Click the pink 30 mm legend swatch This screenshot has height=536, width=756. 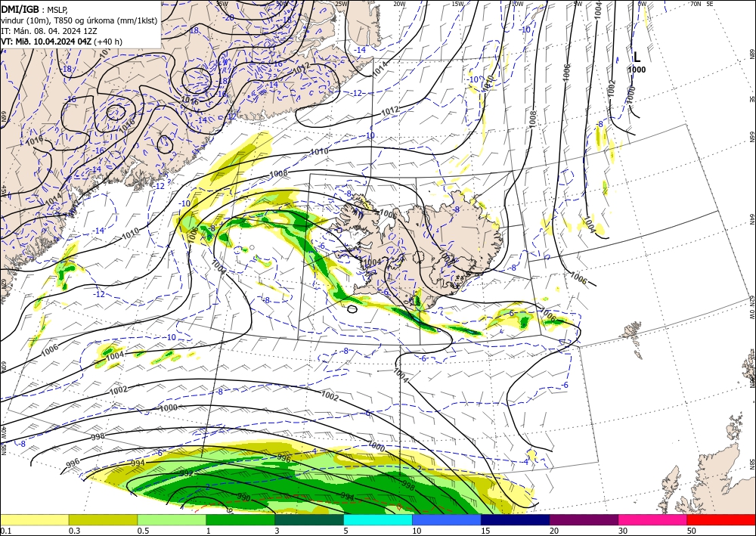click(x=653, y=519)
